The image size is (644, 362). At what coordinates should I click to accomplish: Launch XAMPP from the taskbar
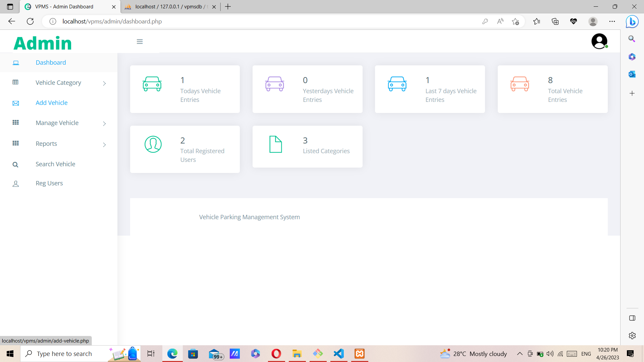coord(359,354)
